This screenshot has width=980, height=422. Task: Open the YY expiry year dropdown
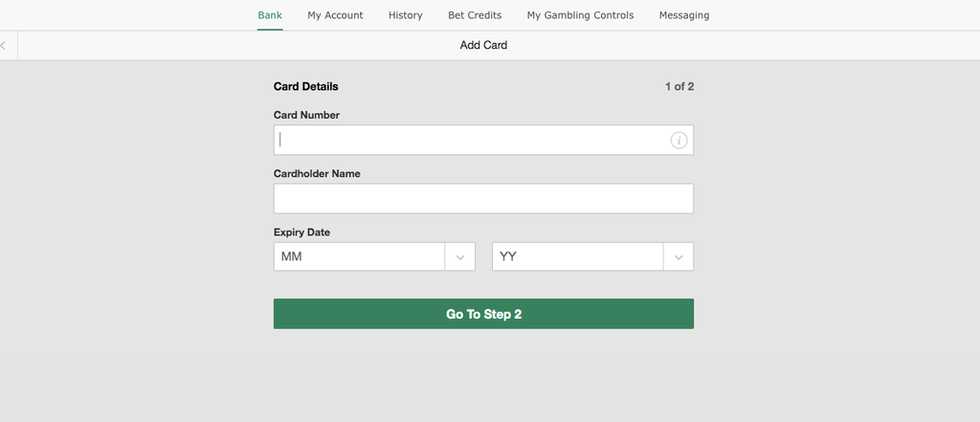coord(592,257)
